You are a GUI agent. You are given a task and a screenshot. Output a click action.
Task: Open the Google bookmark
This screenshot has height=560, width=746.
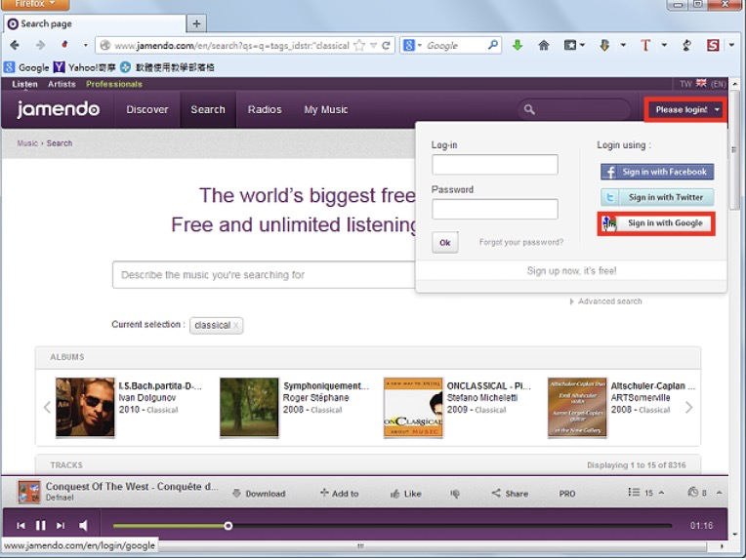(x=26, y=67)
